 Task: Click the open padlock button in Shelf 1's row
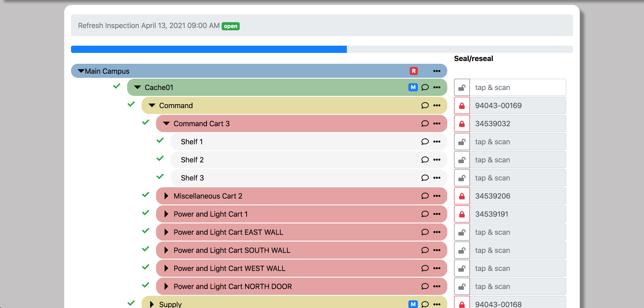(462, 142)
